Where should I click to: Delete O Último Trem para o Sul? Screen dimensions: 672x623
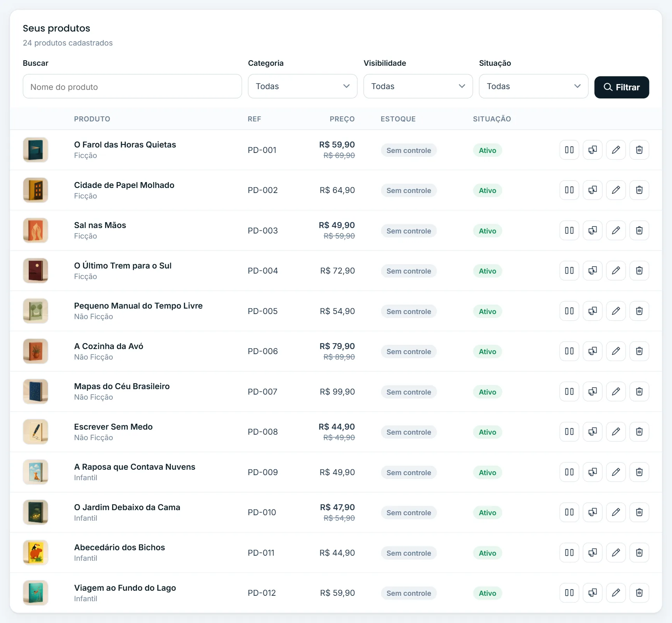tap(639, 270)
